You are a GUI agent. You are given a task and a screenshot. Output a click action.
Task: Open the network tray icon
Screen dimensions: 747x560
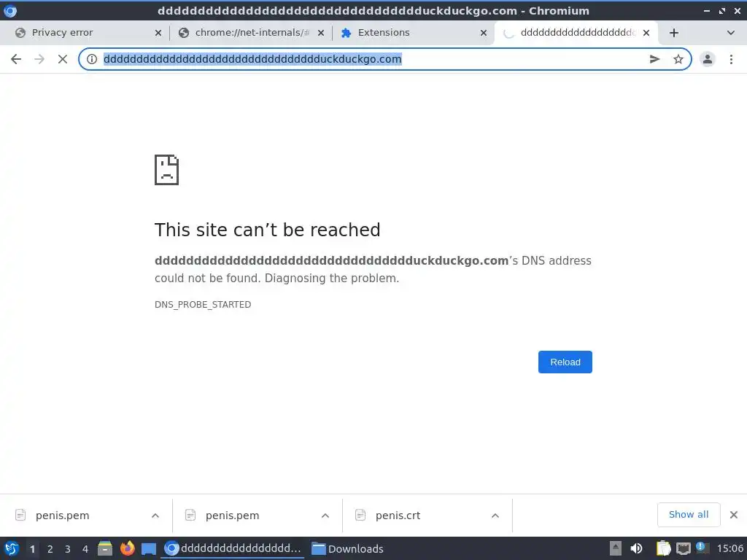tap(683, 548)
